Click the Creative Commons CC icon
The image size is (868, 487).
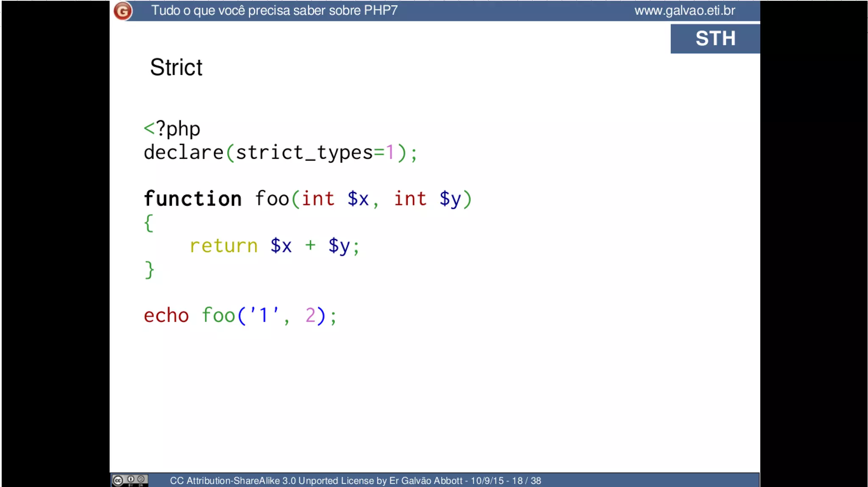click(x=118, y=481)
